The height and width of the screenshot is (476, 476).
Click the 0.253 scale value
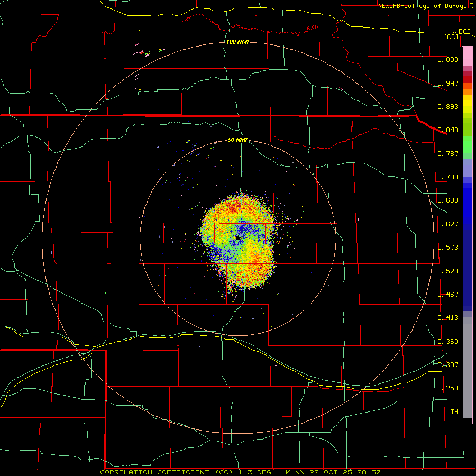(448, 388)
